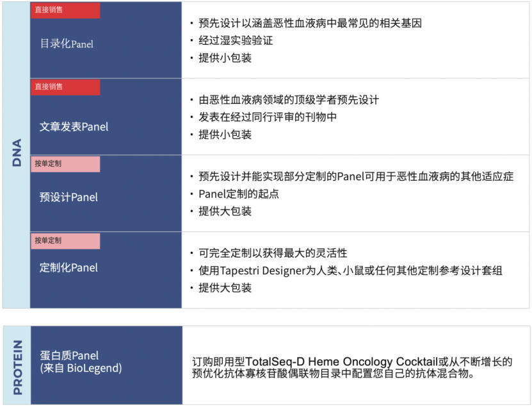
Task: Select the 定制化Panel cell
Action: [106, 270]
